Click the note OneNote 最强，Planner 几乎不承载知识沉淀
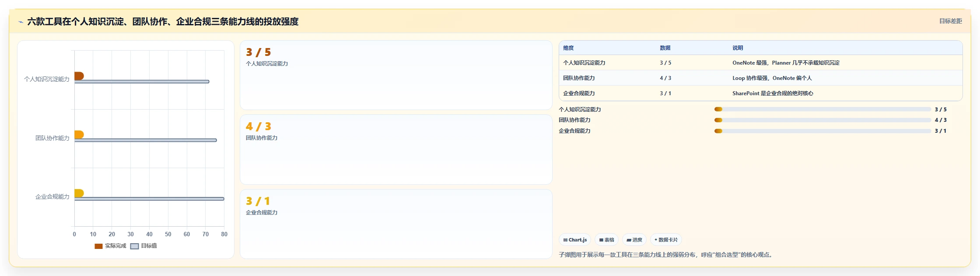 click(786, 63)
